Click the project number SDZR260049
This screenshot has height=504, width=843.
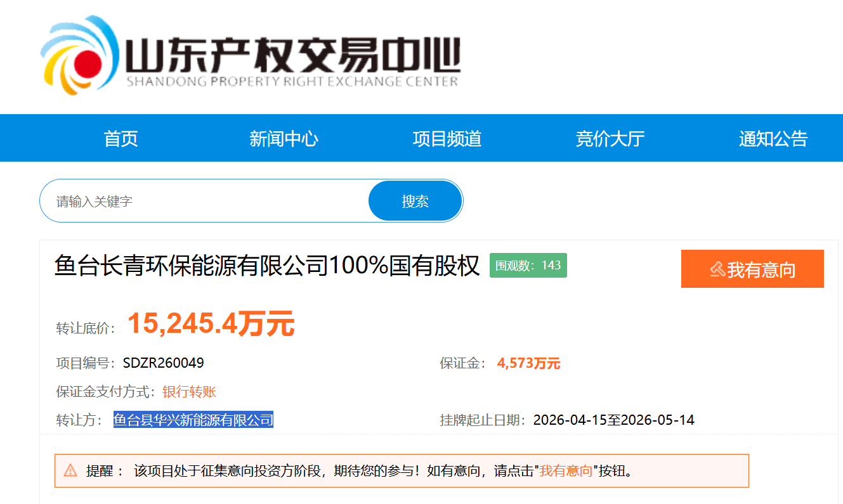(x=163, y=363)
